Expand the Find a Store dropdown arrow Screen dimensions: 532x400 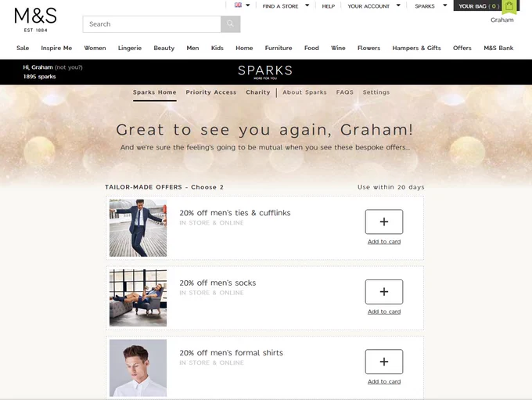point(307,5)
